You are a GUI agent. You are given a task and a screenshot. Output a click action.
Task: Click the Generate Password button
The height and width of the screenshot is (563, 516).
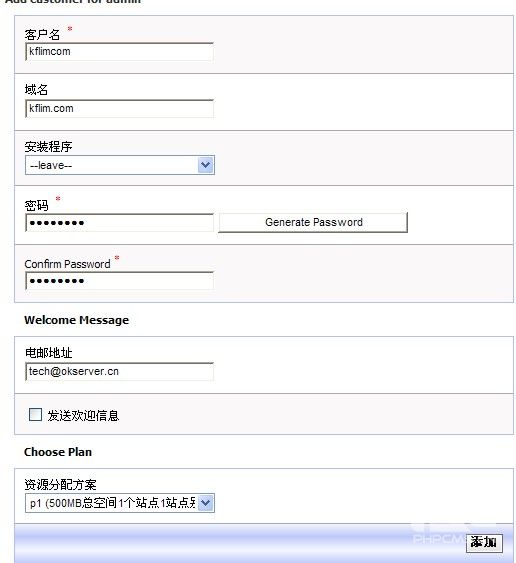[313, 222]
